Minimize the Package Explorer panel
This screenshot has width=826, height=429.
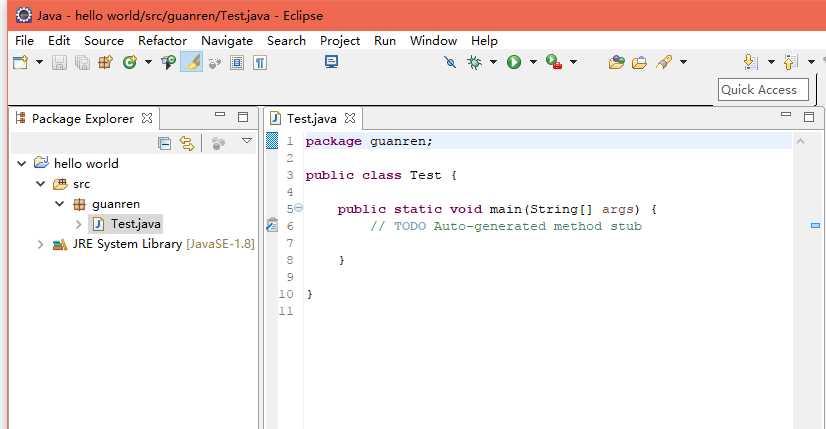[220, 115]
